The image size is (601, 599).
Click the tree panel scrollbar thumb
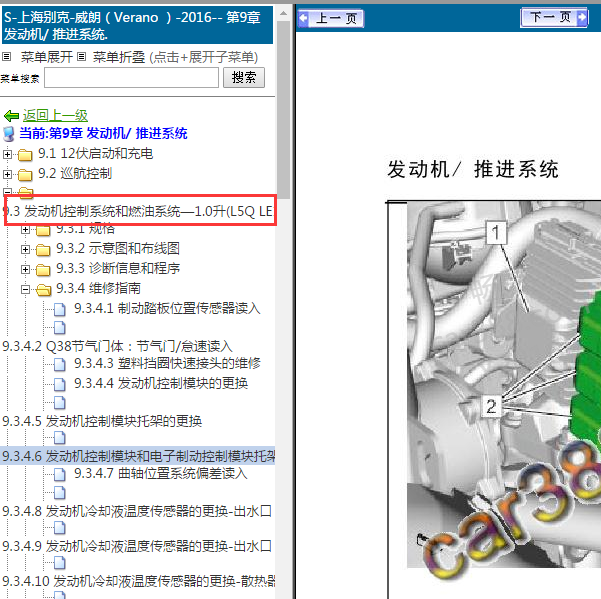pyautogui.click(x=284, y=110)
